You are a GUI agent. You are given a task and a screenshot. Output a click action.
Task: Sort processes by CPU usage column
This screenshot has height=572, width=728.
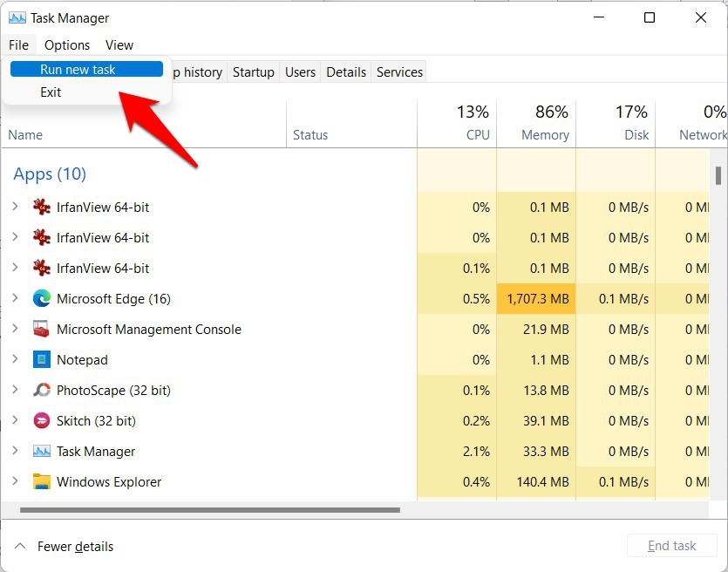(x=457, y=124)
